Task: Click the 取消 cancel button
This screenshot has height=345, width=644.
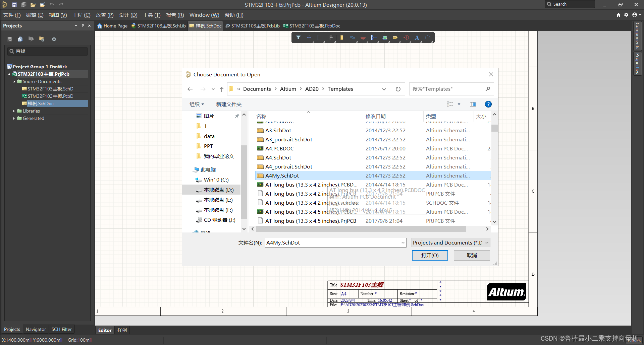Action: pyautogui.click(x=472, y=255)
